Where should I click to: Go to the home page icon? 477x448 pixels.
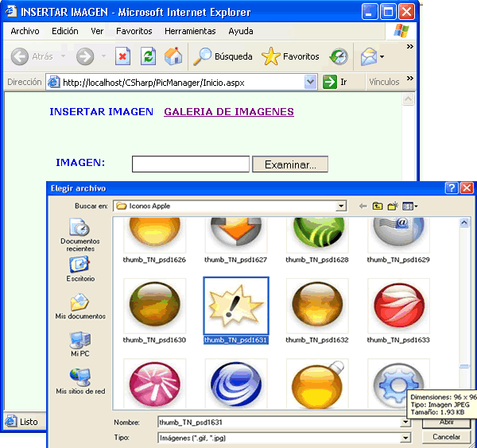pyautogui.click(x=173, y=56)
